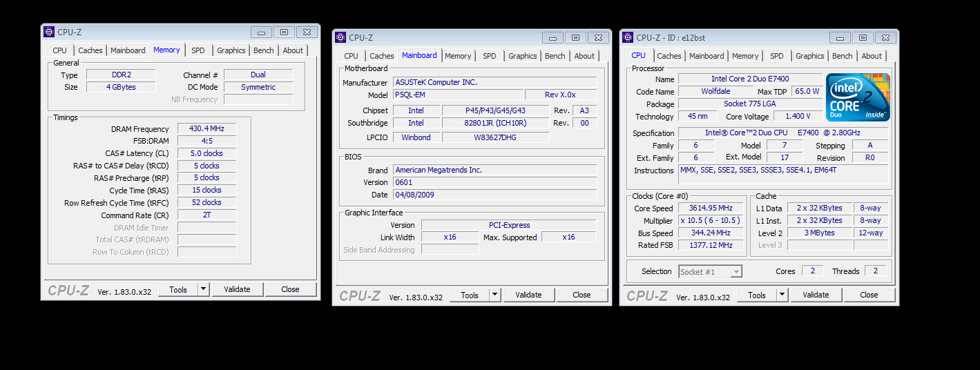Click LPCIO chip value W83627DHG

495,137
